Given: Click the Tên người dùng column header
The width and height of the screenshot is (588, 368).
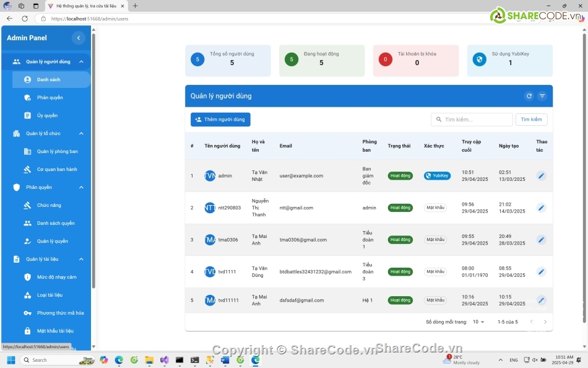Looking at the screenshot, I should [222, 146].
